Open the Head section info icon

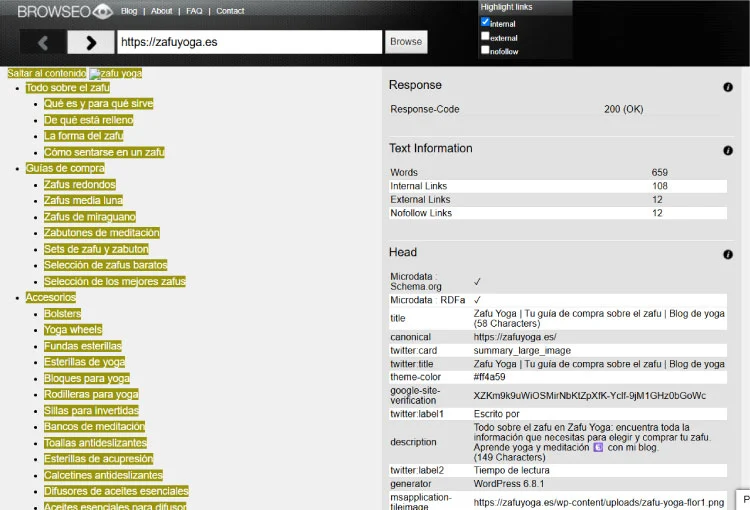728,255
